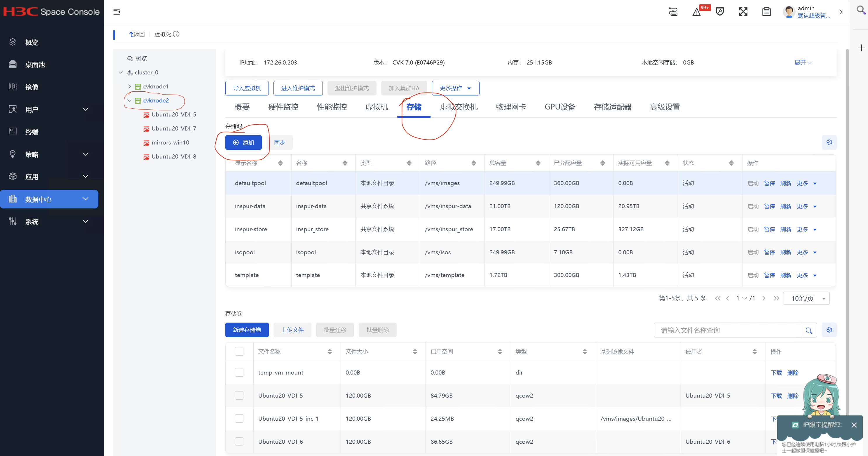Open the 10条/页 page size dropdown

pos(806,298)
